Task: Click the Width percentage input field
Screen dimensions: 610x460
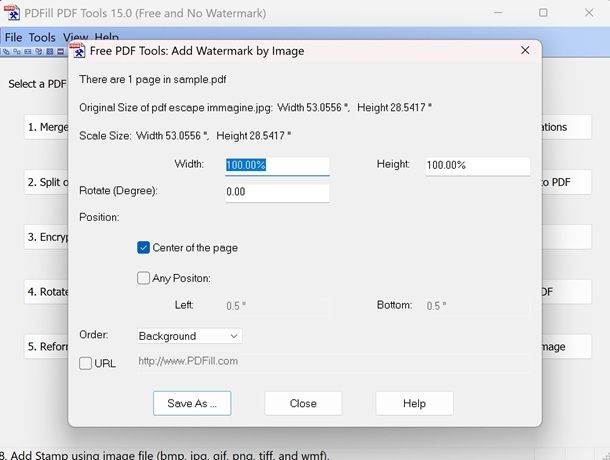Action: pyautogui.click(x=277, y=166)
